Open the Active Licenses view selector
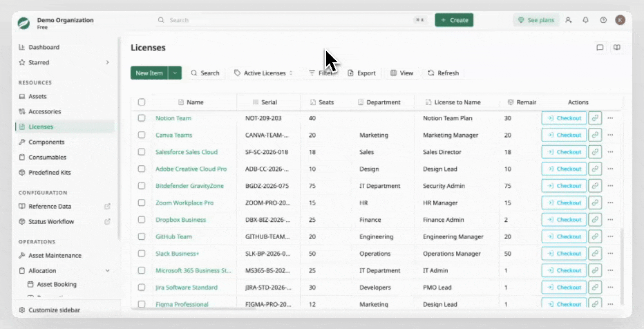Screen dimensions: 644x329 click(264, 73)
